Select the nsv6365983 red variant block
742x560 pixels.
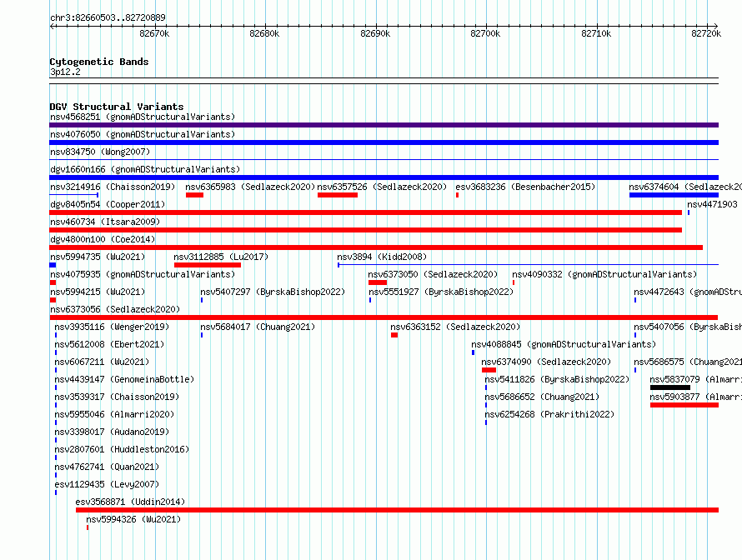tap(194, 195)
